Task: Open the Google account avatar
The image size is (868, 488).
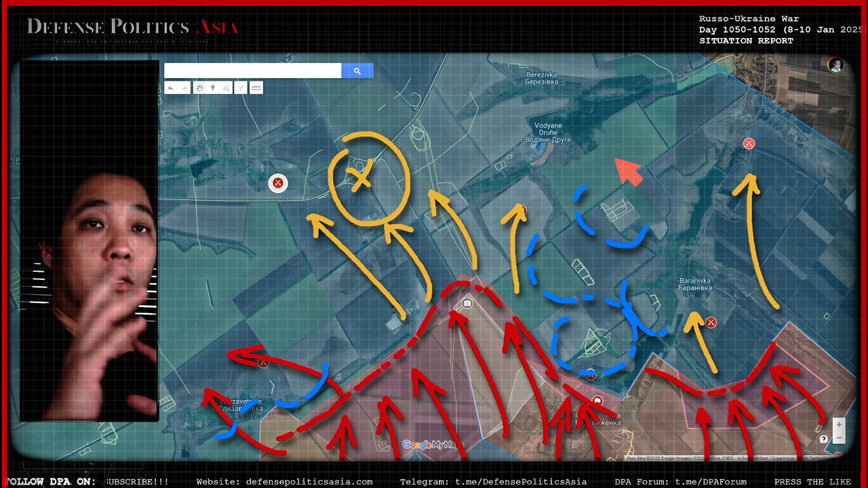Action: tap(835, 65)
